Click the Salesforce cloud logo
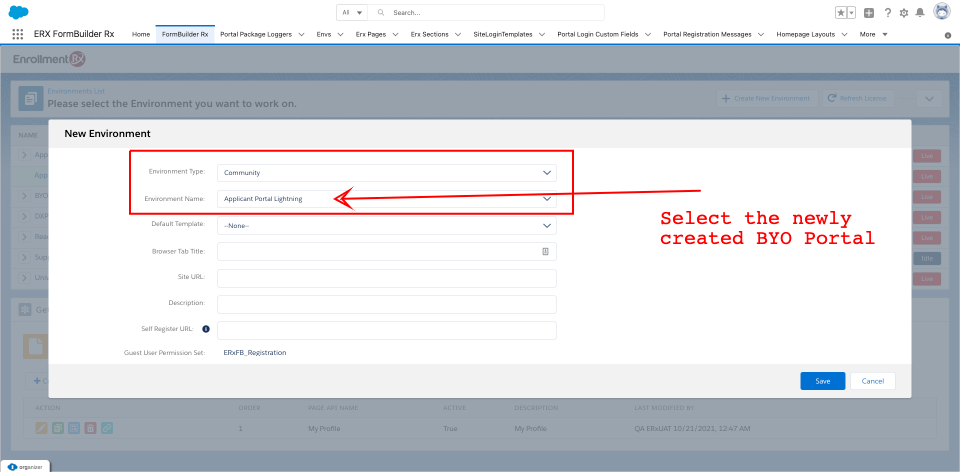The image size is (960, 472). (18, 12)
